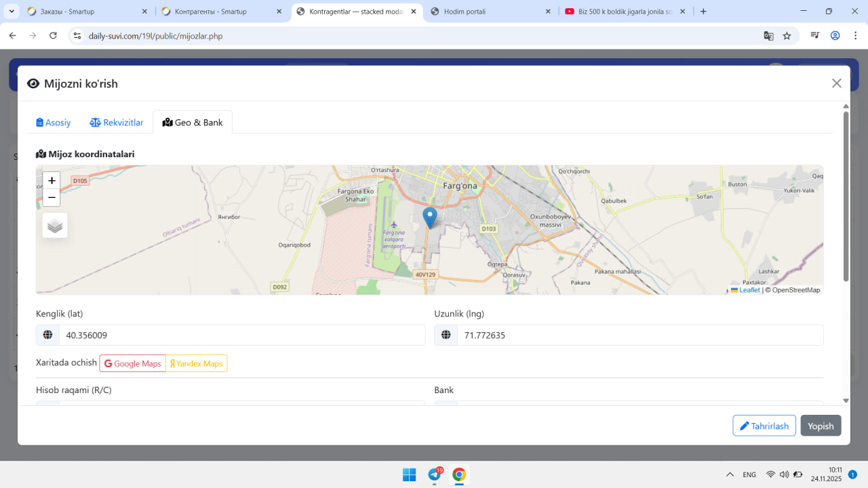Viewport: 868px width, 488px height.
Task: Bookmark this page with star icon
Action: (787, 36)
